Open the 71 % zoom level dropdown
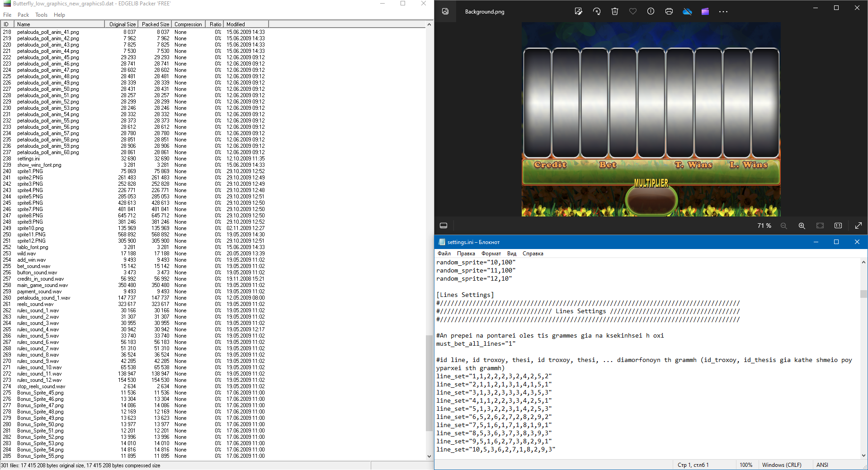 coord(764,226)
